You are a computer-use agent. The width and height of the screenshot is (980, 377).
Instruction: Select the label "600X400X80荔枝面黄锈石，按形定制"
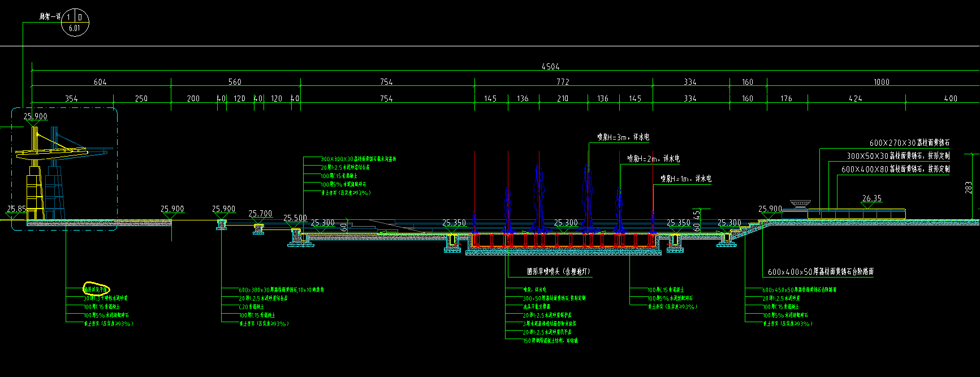click(895, 169)
